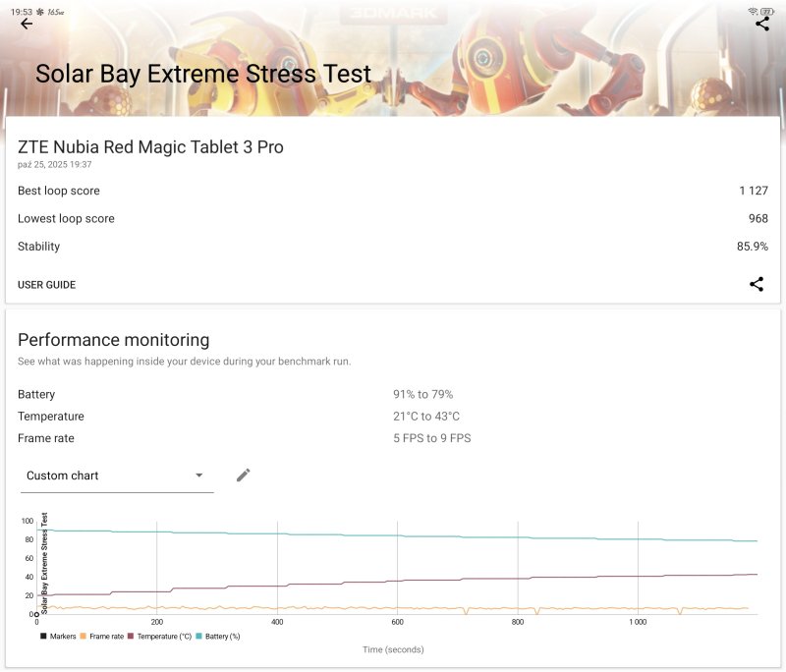Open the USER GUIDE link
This screenshot has height=672, width=786.
tap(47, 285)
